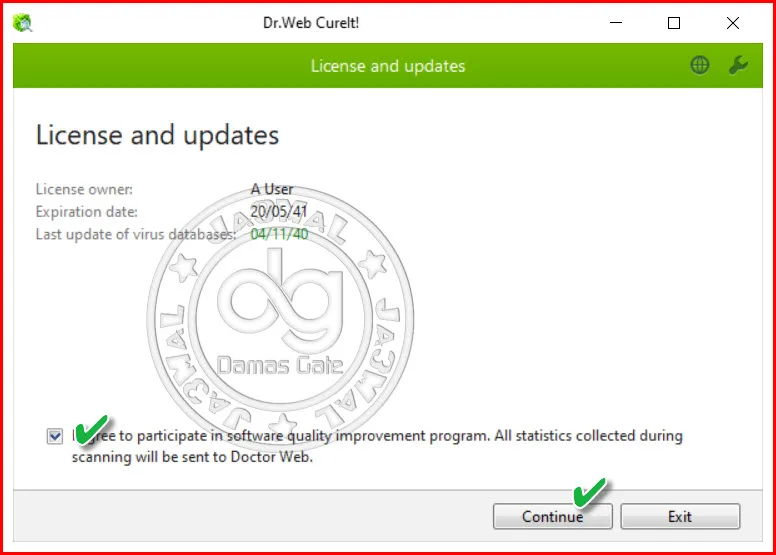Screen dimensions: 776x555
Task: Click the 'Dr.Web CureIt!' window title text
Action: click(311, 23)
